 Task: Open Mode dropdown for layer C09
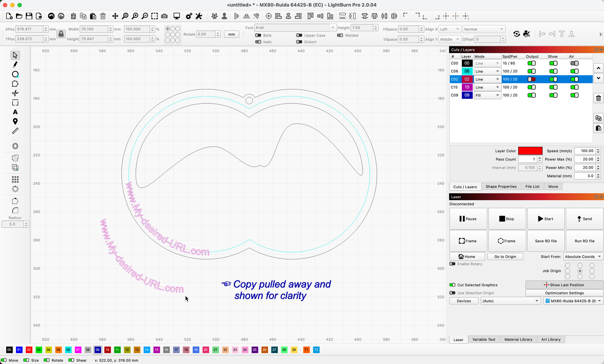coord(487,95)
